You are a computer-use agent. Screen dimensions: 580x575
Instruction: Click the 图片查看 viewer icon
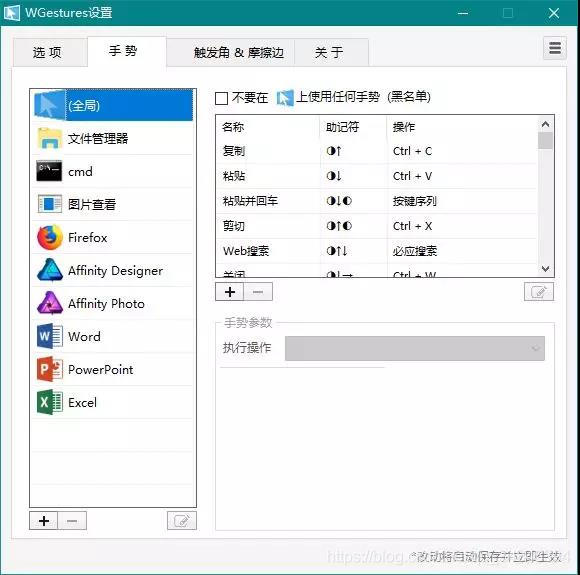[50, 204]
